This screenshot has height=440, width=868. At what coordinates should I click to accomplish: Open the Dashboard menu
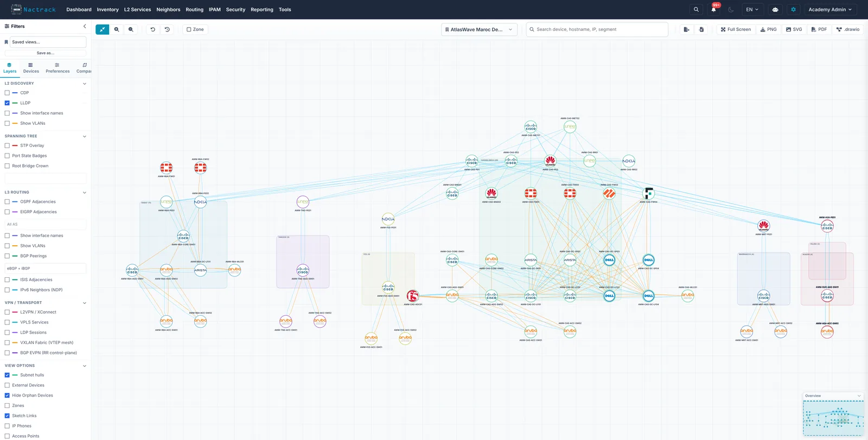[x=79, y=9]
